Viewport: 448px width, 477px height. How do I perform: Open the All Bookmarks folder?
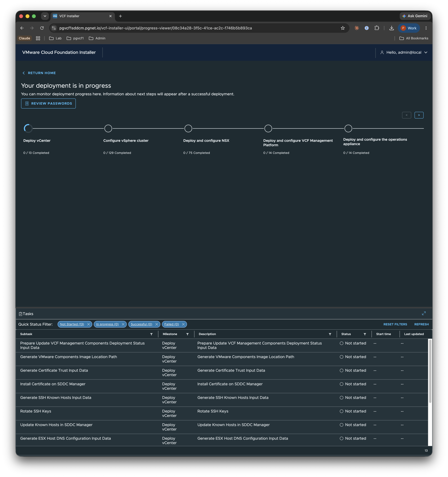(x=414, y=38)
